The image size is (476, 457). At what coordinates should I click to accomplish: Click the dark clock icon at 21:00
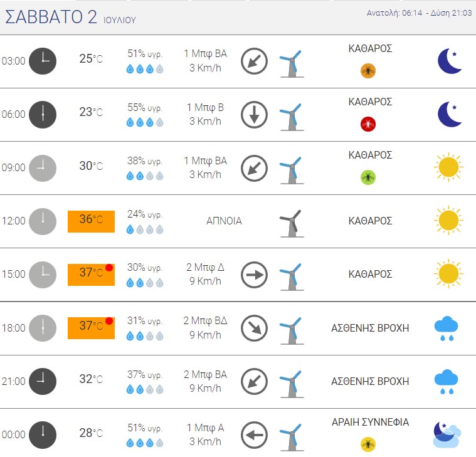point(43,381)
